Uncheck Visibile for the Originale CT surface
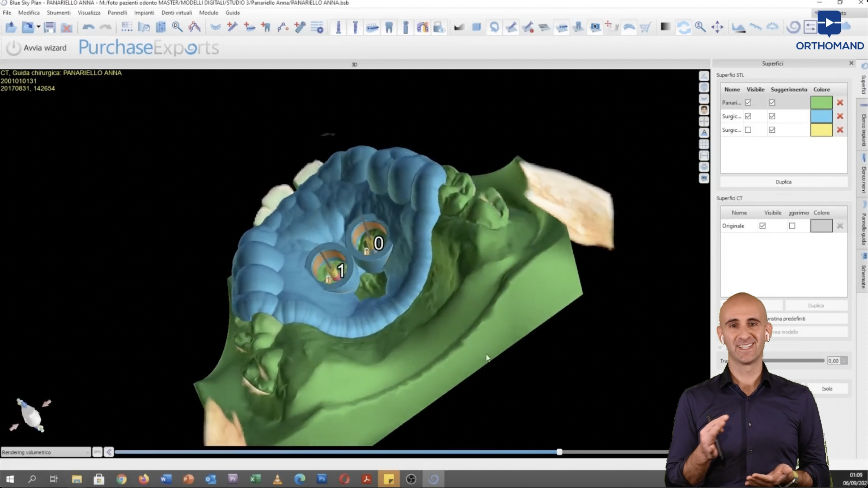Viewport: 868px width, 488px height. [762, 226]
